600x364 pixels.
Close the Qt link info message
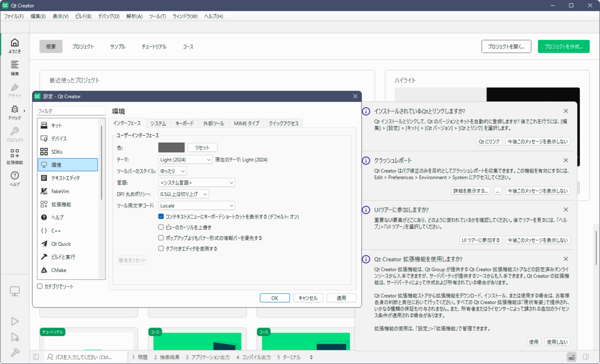coord(565,111)
